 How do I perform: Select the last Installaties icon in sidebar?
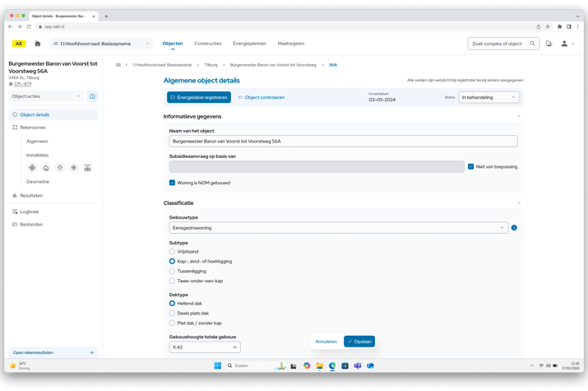[x=87, y=168]
